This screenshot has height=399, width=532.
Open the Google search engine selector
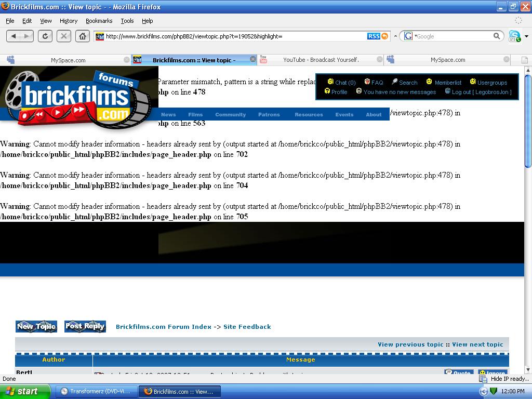coord(410,36)
